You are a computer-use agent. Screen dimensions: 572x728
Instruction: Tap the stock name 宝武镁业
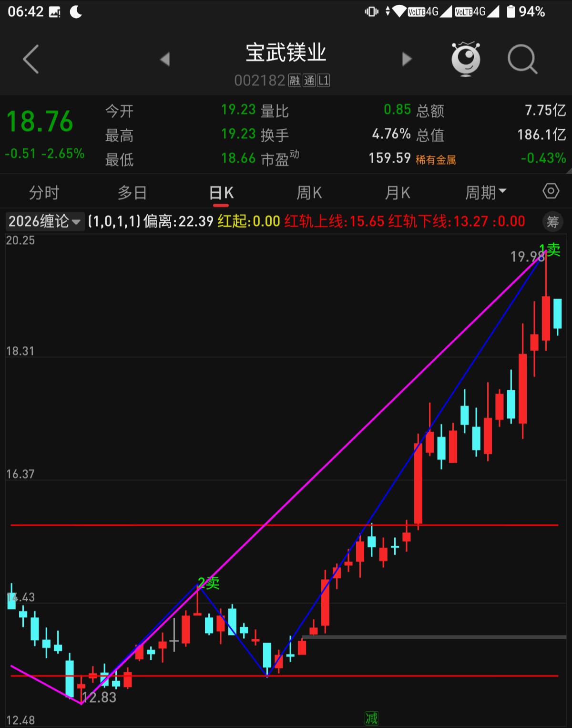(x=286, y=52)
